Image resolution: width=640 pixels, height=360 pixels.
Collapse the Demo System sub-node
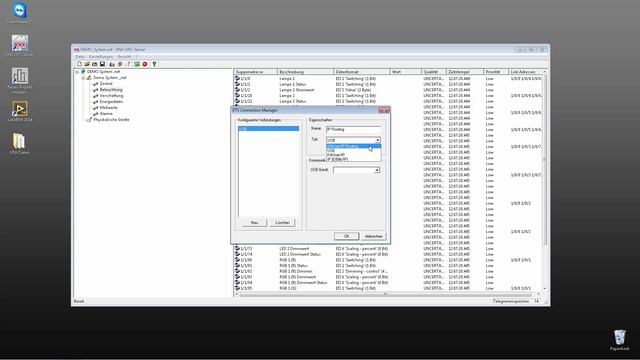pyautogui.click(x=83, y=78)
